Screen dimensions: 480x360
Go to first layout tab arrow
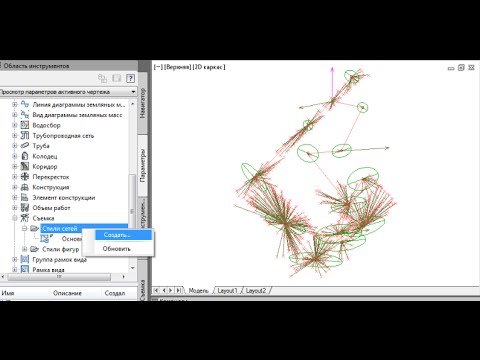click(x=156, y=291)
